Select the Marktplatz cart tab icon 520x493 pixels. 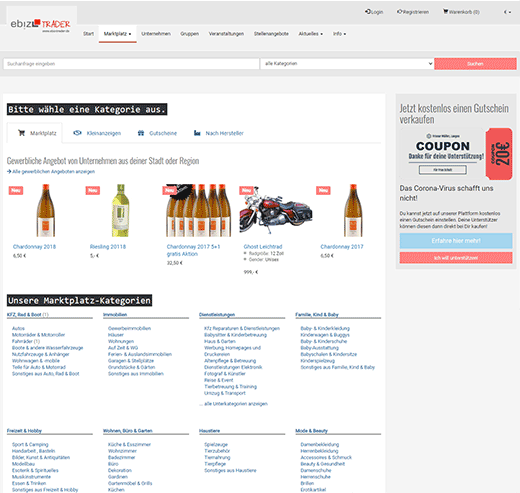pyautogui.click(x=22, y=133)
